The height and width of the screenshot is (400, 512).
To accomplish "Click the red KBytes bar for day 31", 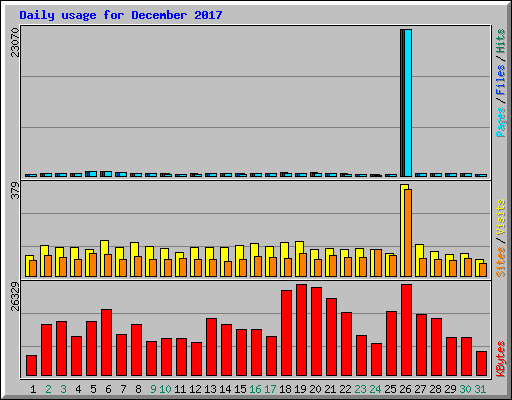I will coord(481,363).
